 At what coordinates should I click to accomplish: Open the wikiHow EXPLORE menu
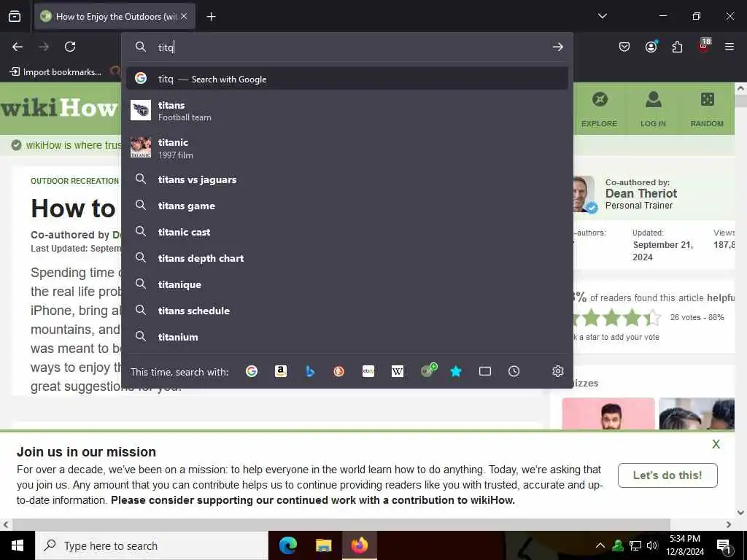point(600,110)
